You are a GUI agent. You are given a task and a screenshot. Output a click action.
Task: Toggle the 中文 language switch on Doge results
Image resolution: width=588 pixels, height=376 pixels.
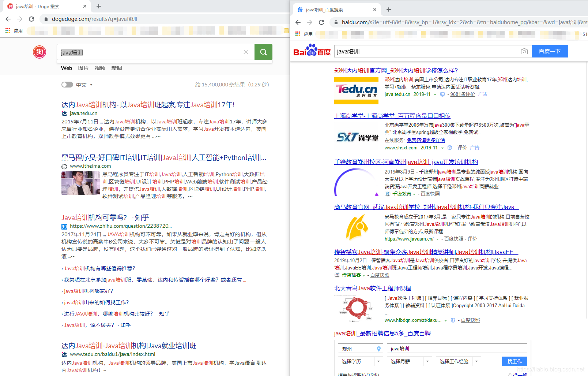coord(67,84)
